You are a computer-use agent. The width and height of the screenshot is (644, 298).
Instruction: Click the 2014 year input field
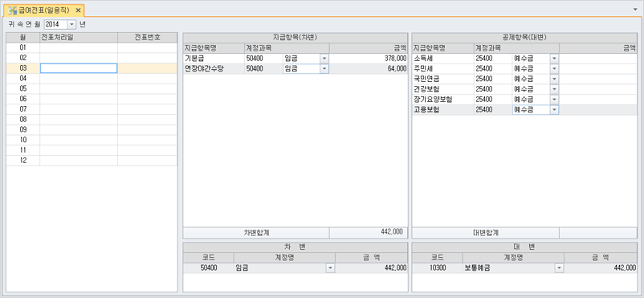[x=56, y=24]
